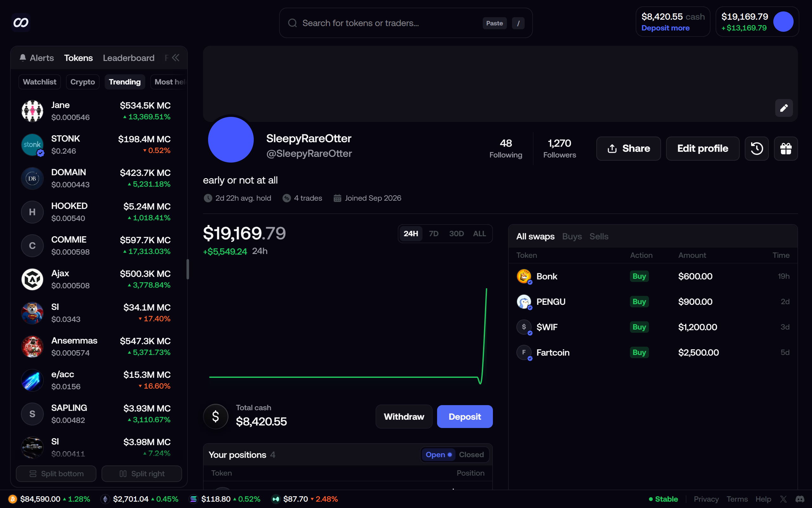Screen dimensions: 812x508
Task: Set chart range to 24H
Action: click(411, 233)
